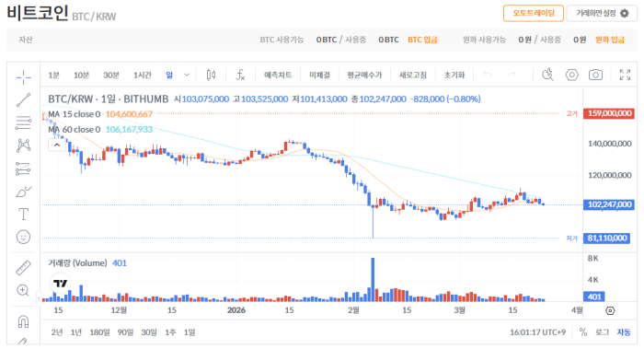Viewport: 644px width, 349px height.
Task: Click the TradingView logo
Action: (x=61, y=284)
